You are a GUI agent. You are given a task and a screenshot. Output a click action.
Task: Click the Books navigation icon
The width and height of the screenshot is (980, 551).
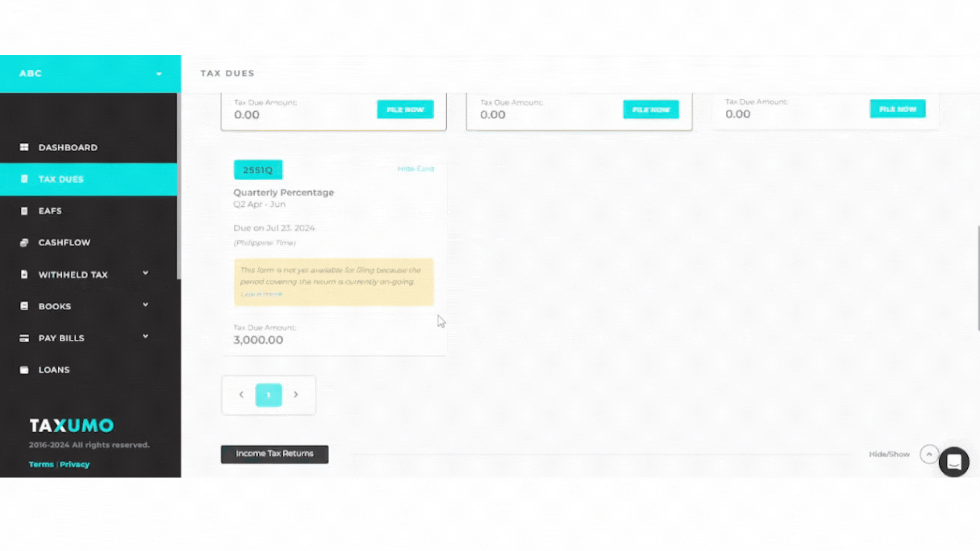24,306
